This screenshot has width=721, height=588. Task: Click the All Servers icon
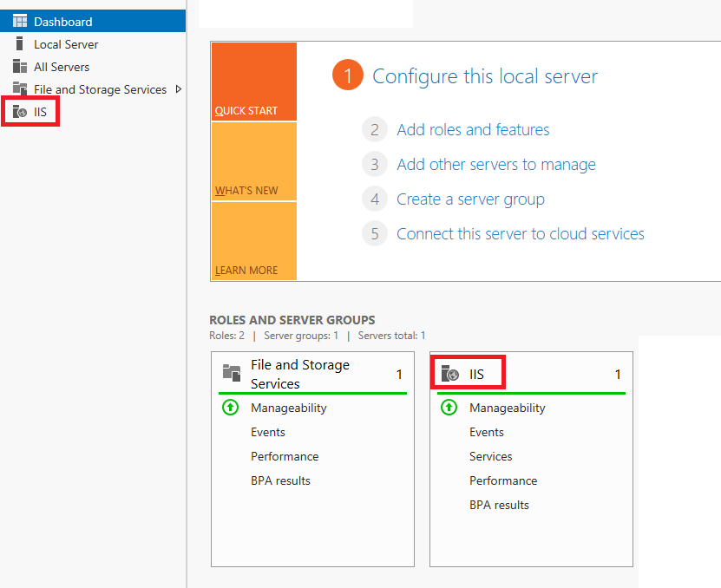tap(19, 67)
